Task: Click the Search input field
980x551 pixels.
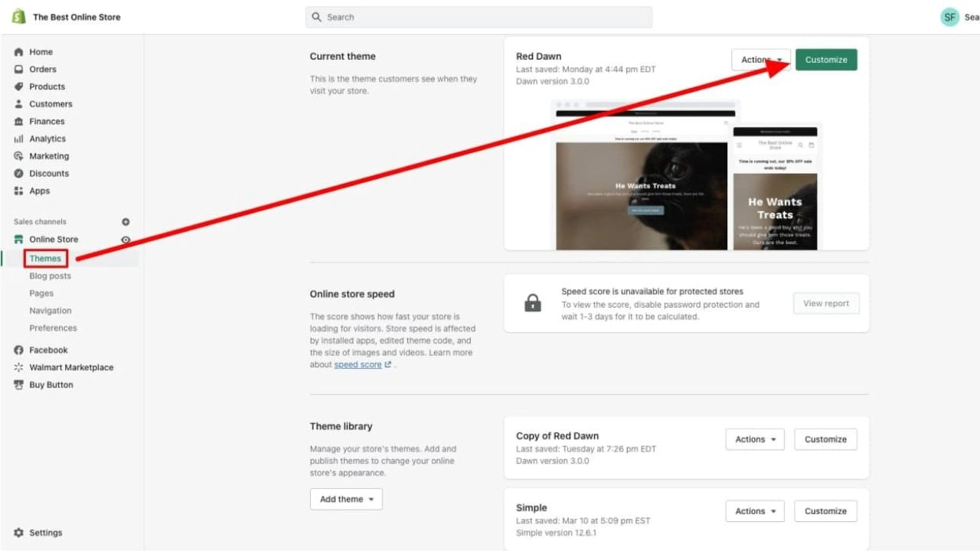Action: [479, 17]
